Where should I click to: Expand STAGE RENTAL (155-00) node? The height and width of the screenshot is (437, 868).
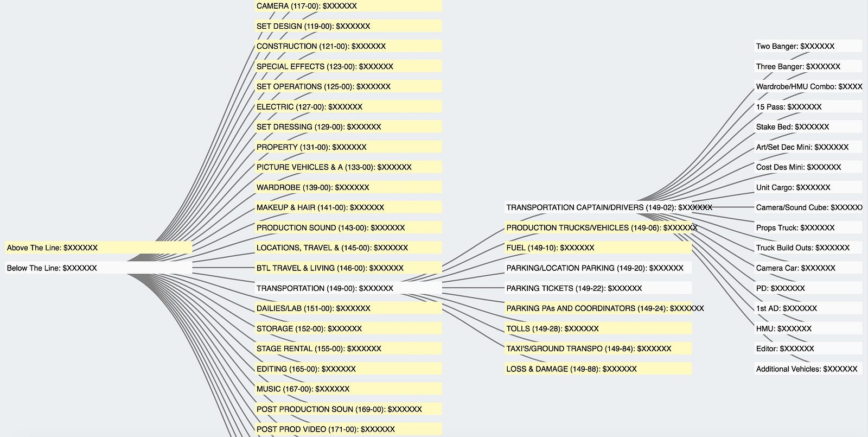pyautogui.click(x=348, y=349)
